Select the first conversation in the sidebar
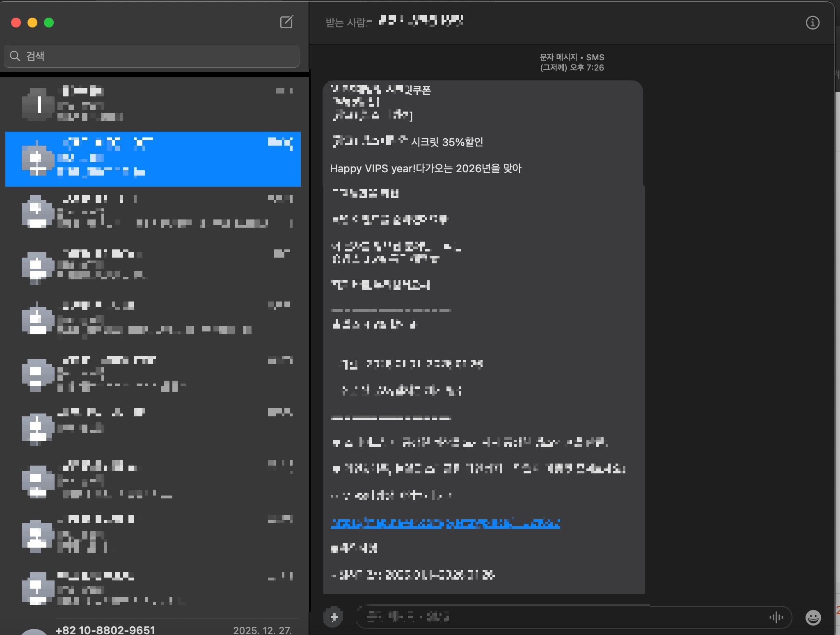This screenshot has height=635, width=840. click(x=172, y=104)
